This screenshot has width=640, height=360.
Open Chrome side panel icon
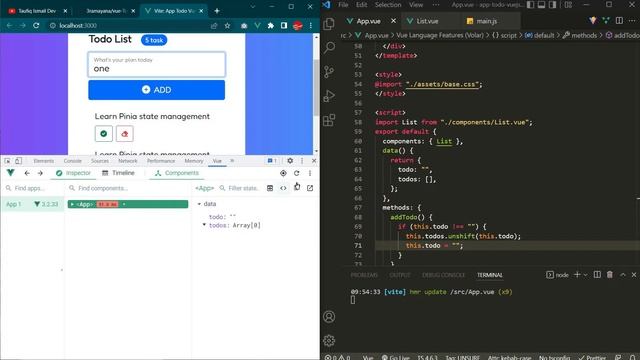(284, 25)
